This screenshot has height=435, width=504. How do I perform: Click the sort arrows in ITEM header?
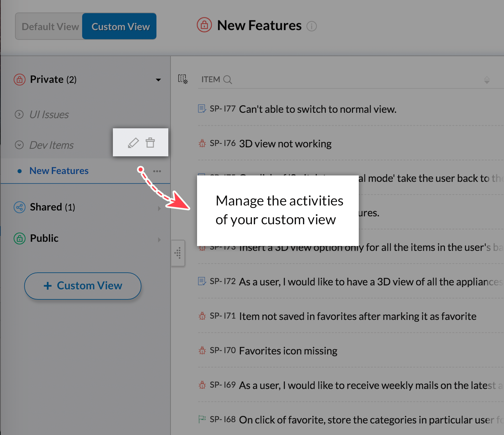click(487, 80)
